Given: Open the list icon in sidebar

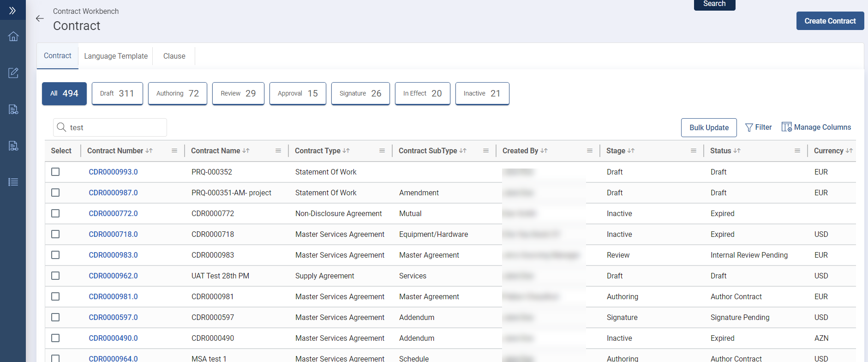Looking at the screenshot, I should point(13,182).
